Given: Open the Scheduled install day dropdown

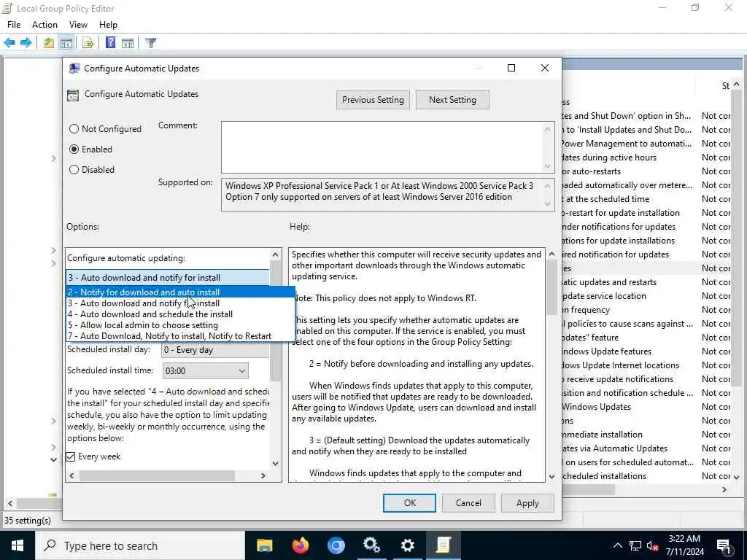Looking at the screenshot, I should coord(215,350).
